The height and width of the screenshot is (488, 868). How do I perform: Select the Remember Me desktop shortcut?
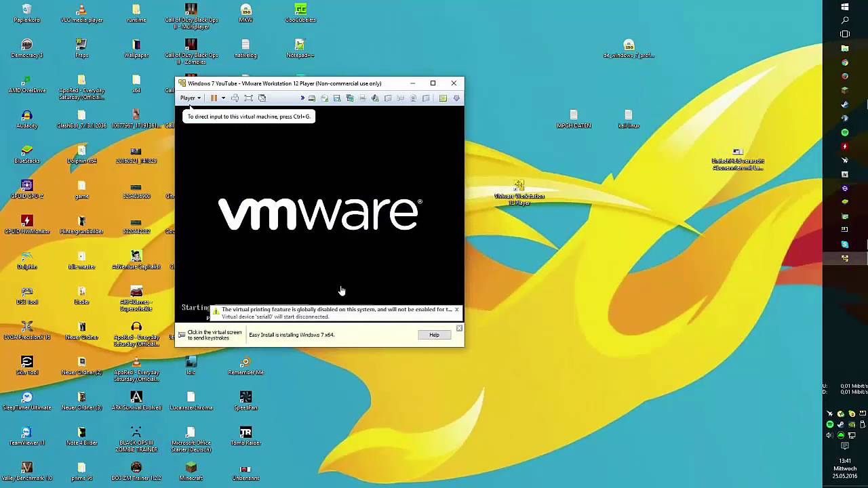(245, 365)
